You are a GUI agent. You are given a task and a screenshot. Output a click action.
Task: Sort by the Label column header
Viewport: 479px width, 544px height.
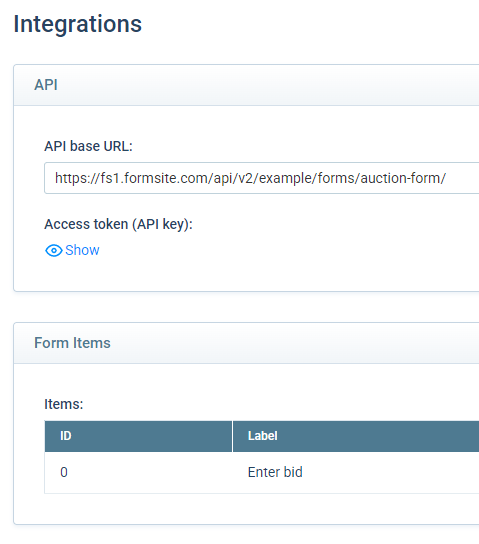tap(356, 436)
